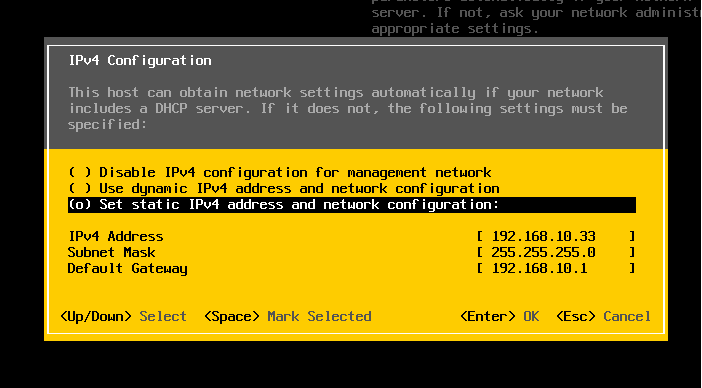Edit the Subnet Mask field 255.255.255.0
Screen dimensions: 702x388
556,252
